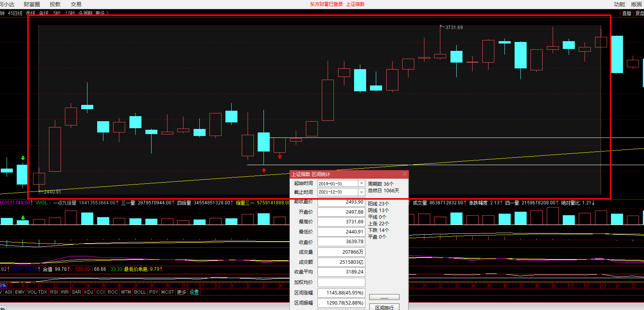Screen dimensions: 644x310
Task: Switch to the BOLL indicator tab
Action: pyautogui.click(x=140, y=292)
